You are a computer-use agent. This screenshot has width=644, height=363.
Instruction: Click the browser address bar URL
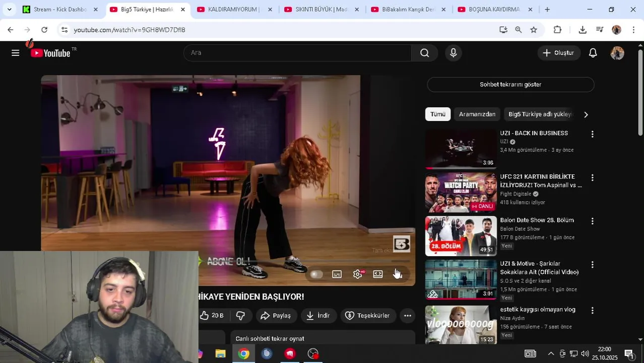pyautogui.click(x=130, y=30)
